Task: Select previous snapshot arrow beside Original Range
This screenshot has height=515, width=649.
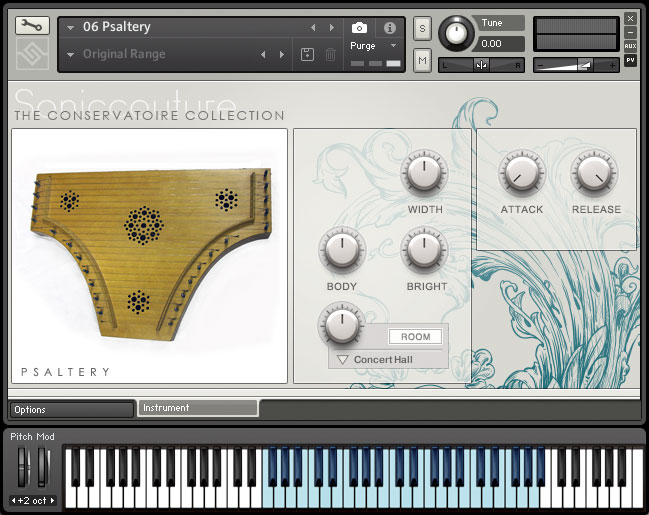Action: coord(263,54)
